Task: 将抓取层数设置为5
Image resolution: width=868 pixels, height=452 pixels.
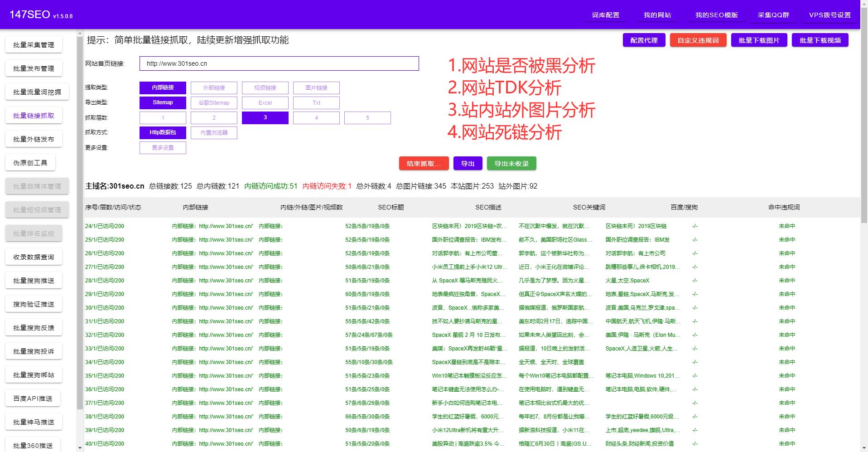Action: pyautogui.click(x=367, y=117)
